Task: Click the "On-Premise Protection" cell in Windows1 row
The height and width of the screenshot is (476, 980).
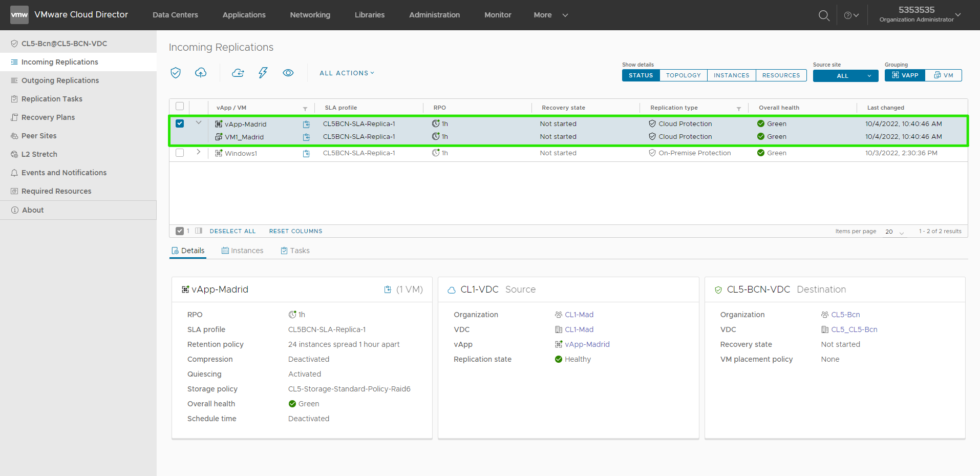Action: [695, 153]
